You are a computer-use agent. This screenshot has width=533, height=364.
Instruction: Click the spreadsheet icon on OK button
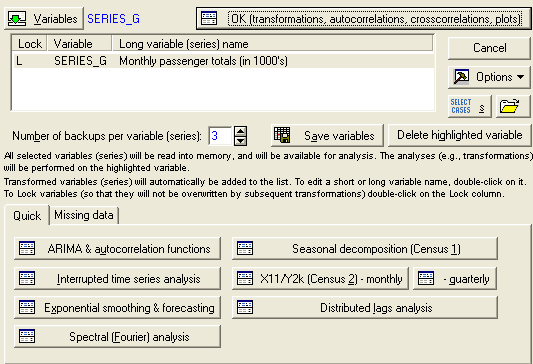(x=209, y=18)
